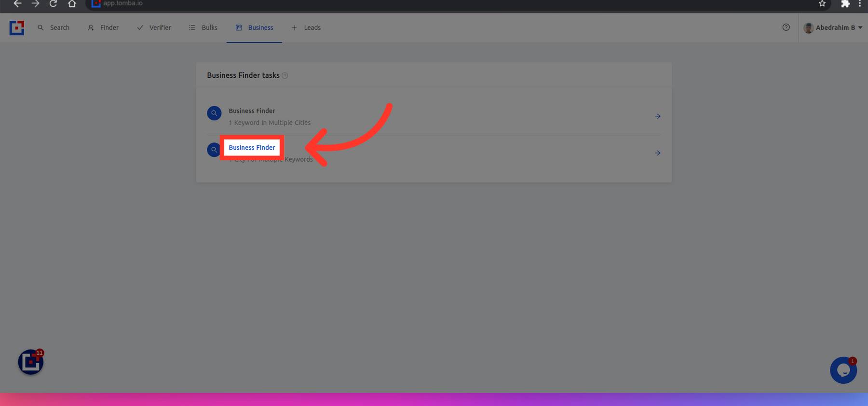The height and width of the screenshot is (406, 868).
Task: Click the browser forward arrow
Action: point(35,3)
